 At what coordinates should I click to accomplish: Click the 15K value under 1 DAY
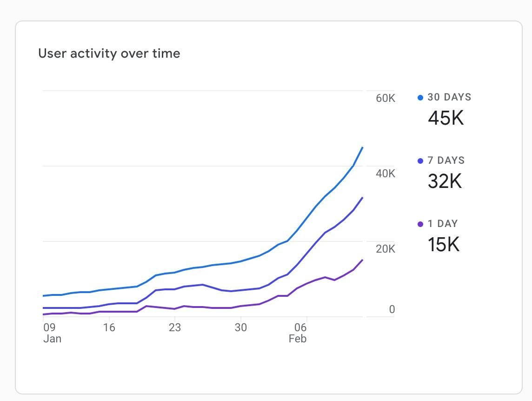pyautogui.click(x=444, y=245)
